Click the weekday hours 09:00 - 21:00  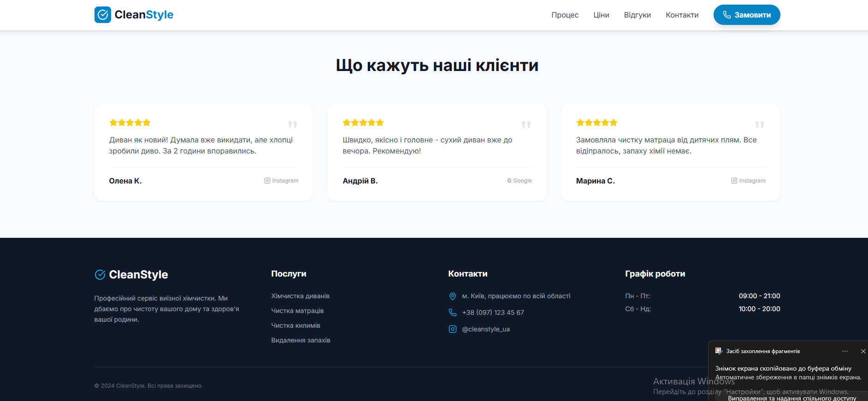coord(759,296)
